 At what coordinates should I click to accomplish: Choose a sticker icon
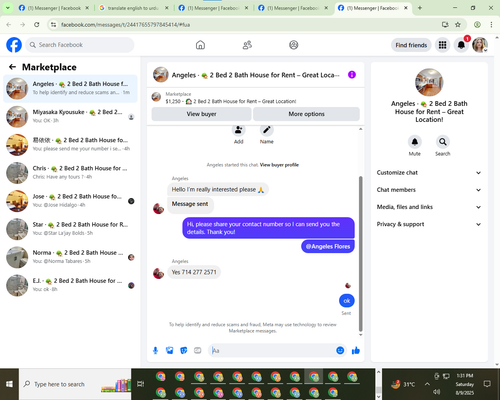(x=184, y=350)
